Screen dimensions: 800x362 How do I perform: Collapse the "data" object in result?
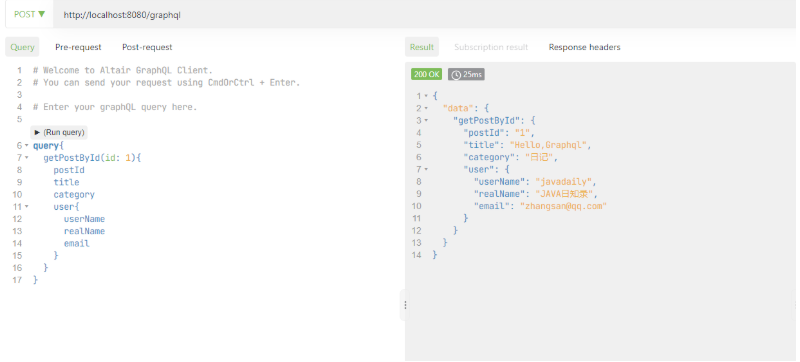pos(426,108)
